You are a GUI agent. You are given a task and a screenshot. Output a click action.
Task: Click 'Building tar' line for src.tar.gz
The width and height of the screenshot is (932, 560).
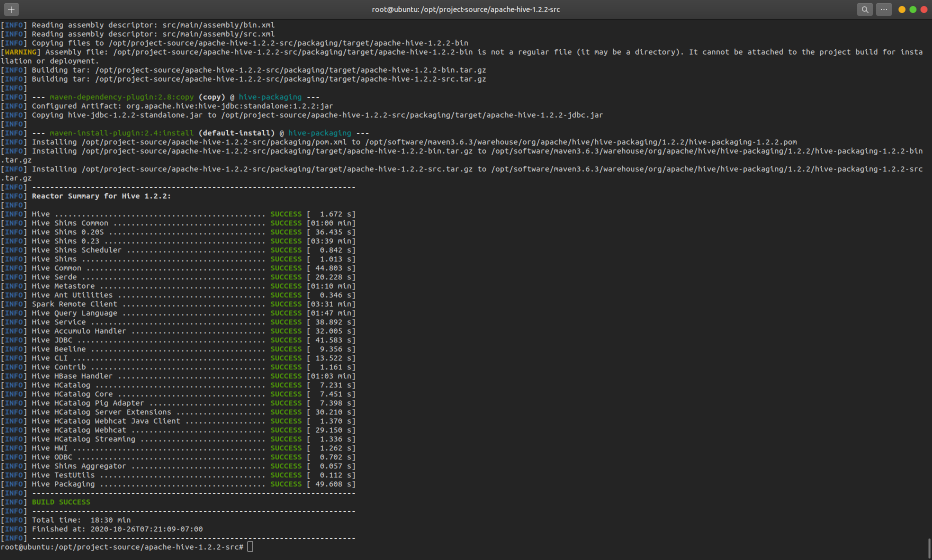[x=243, y=79]
